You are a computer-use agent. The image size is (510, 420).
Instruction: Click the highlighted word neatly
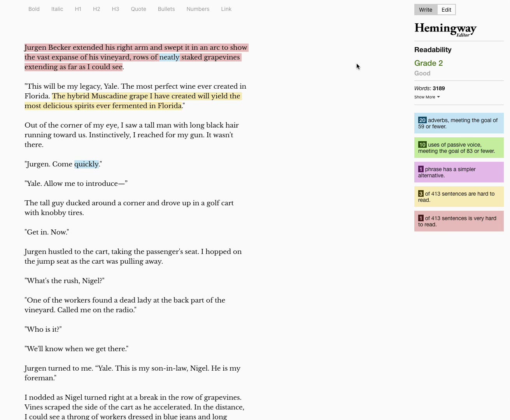point(169,57)
